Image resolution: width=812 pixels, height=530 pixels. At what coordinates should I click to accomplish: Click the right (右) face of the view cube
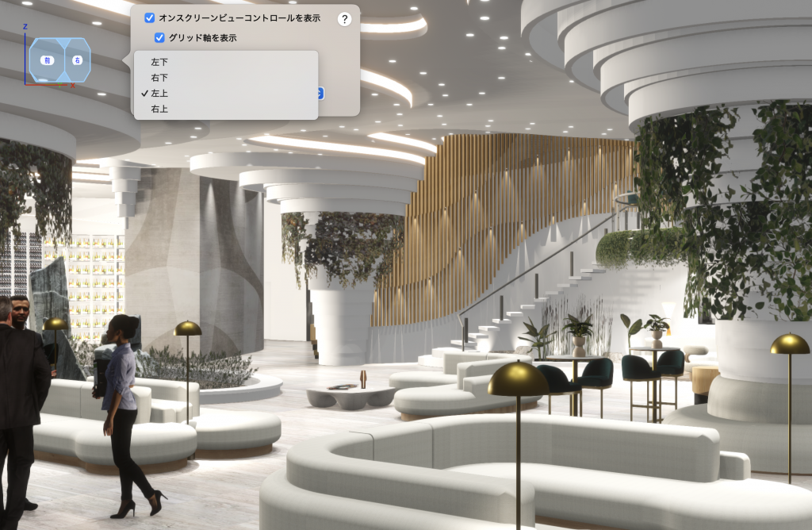point(76,60)
